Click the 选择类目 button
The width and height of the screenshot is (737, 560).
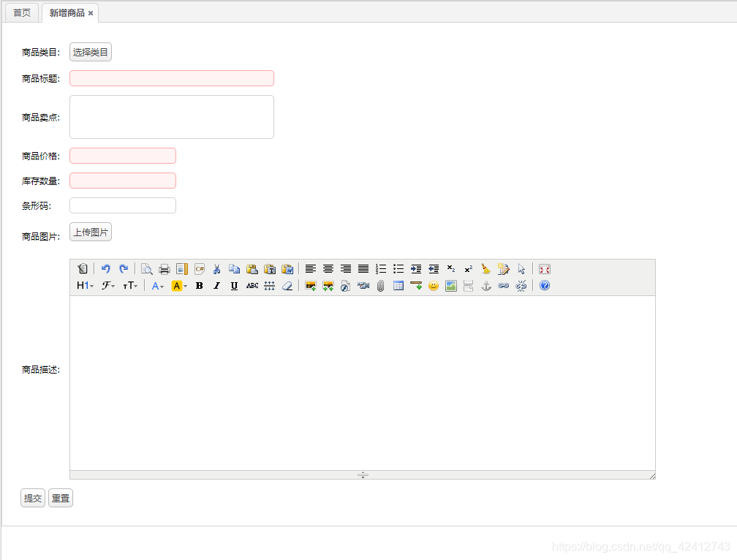[x=91, y=52]
